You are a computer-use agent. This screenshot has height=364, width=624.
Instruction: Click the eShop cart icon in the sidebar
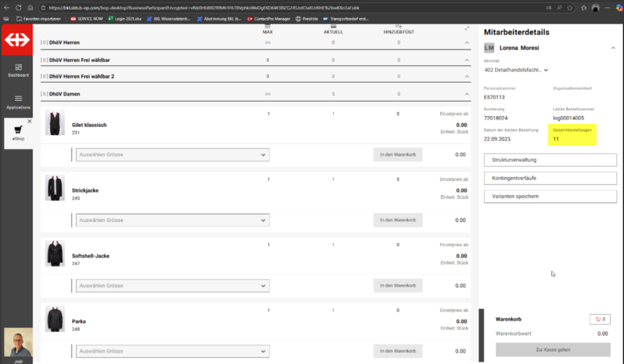click(18, 131)
